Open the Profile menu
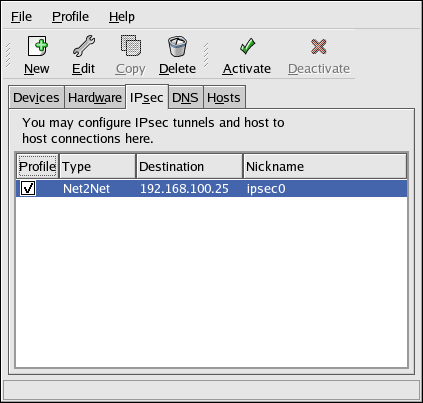423x403 pixels. 70,17
